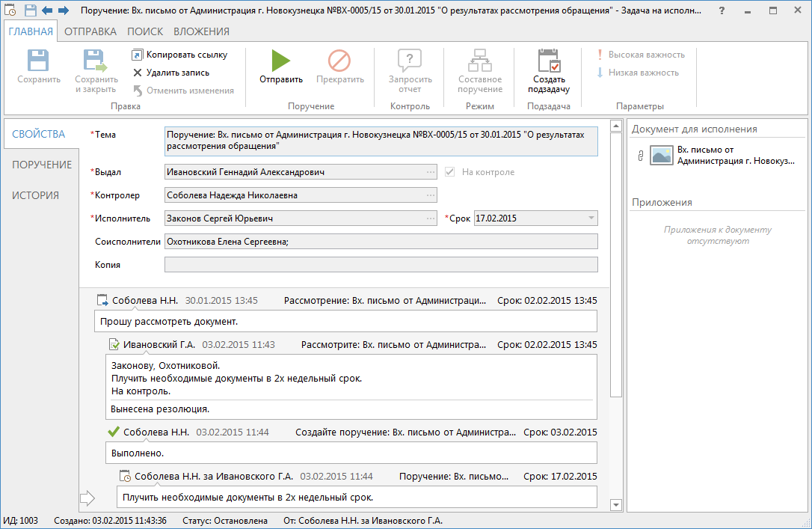Click the help question mark icon

click(721, 11)
